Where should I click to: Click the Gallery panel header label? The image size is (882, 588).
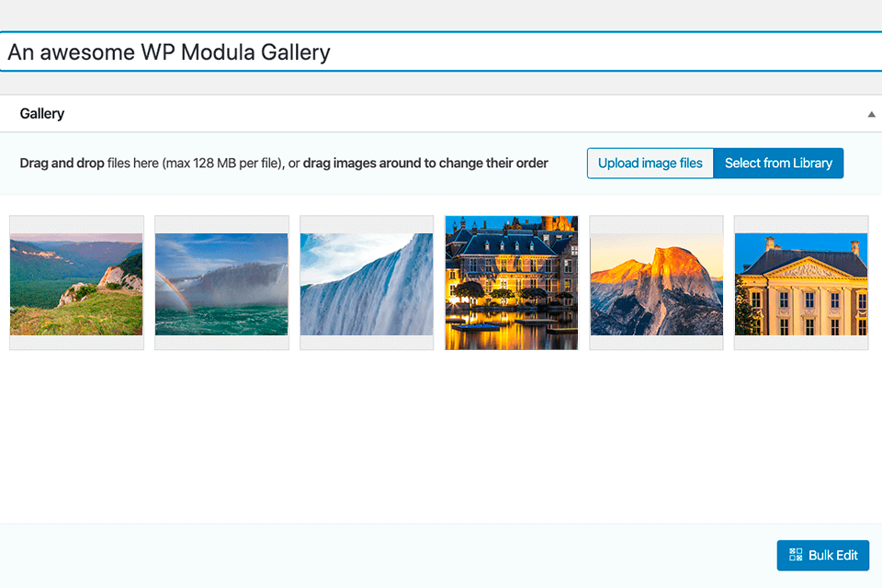[41, 113]
